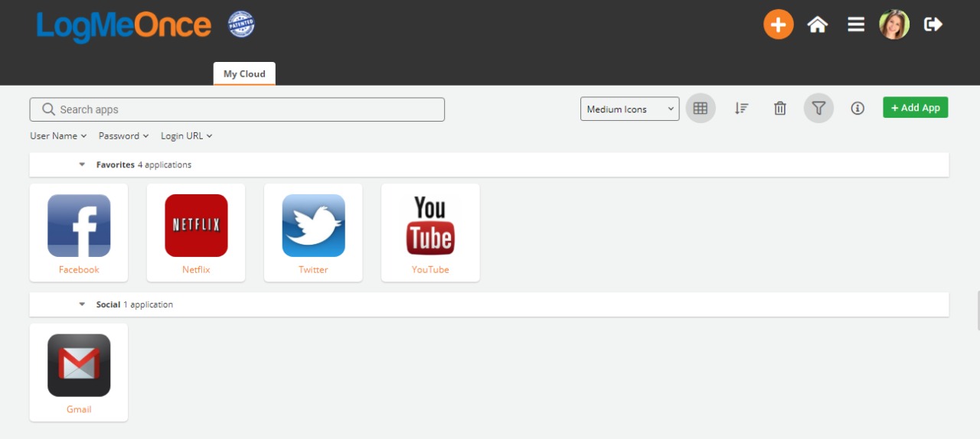Expand the User Name filter dropdown

[x=58, y=136]
